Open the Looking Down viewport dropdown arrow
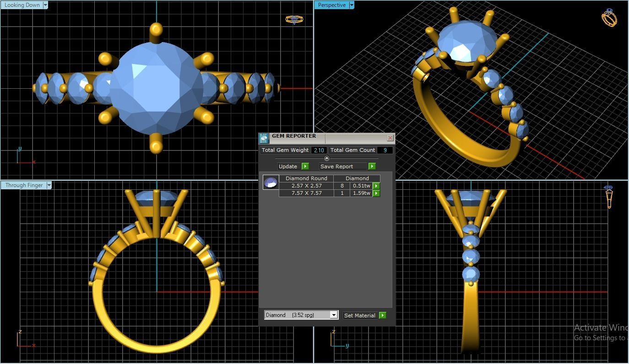Screen dimensions: 629x364 click(45, 5)
